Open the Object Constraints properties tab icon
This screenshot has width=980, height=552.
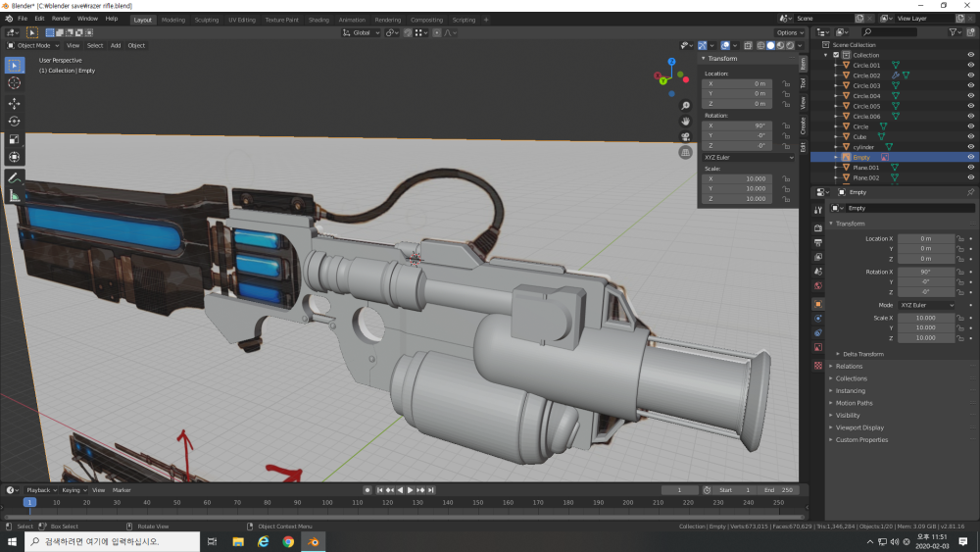coord(818,332)
